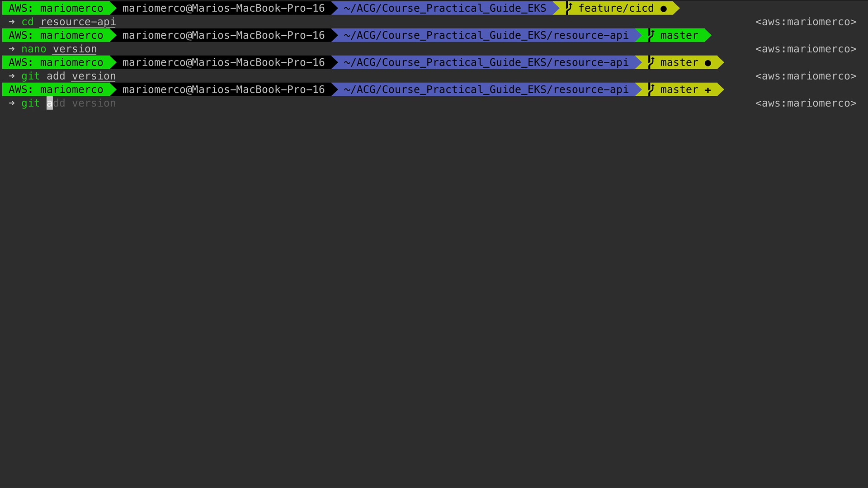Click the git branch icon before feature/cicd
868x488 pixels.
(x=569, y=8)
